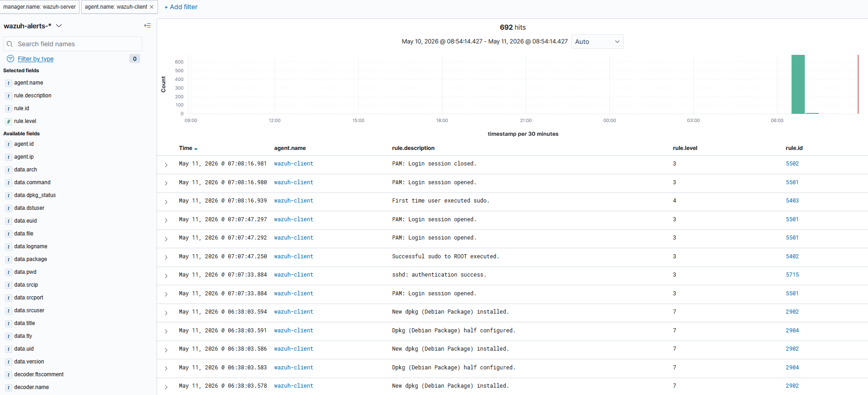Screen dimensions: 868x395
Task: Click the type icon beside data.command
Action: click(9, 183)
